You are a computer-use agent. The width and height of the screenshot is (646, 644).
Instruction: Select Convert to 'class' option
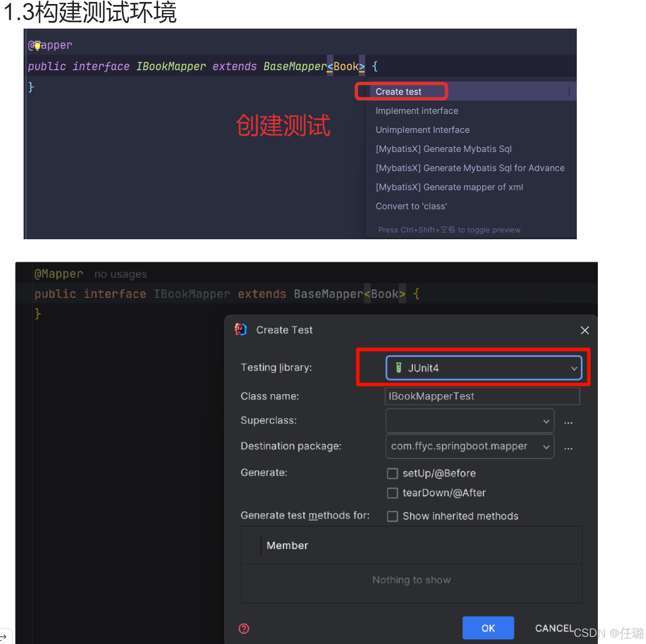click(411, 206)
